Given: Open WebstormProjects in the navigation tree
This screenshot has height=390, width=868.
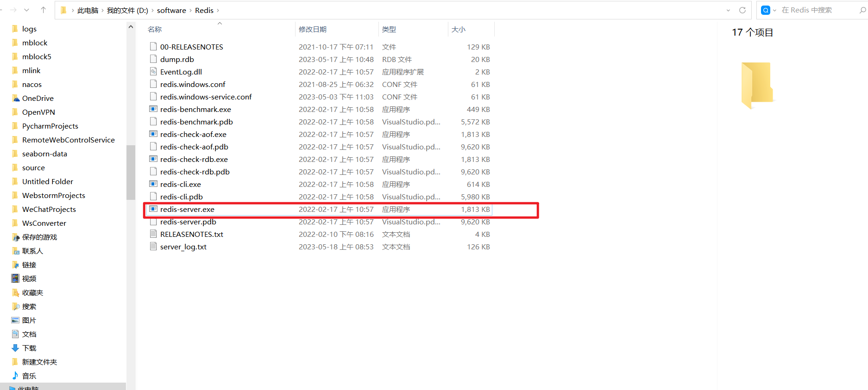Looking at the screenshot, I should [54, 195].
